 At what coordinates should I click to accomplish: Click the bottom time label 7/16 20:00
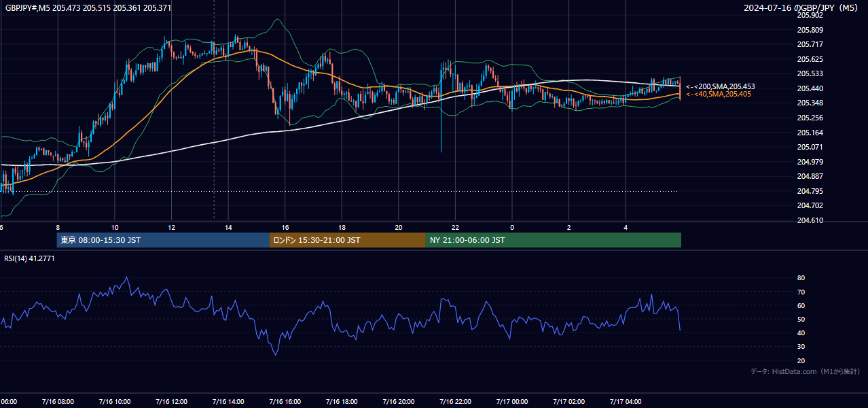pos(398,402)
